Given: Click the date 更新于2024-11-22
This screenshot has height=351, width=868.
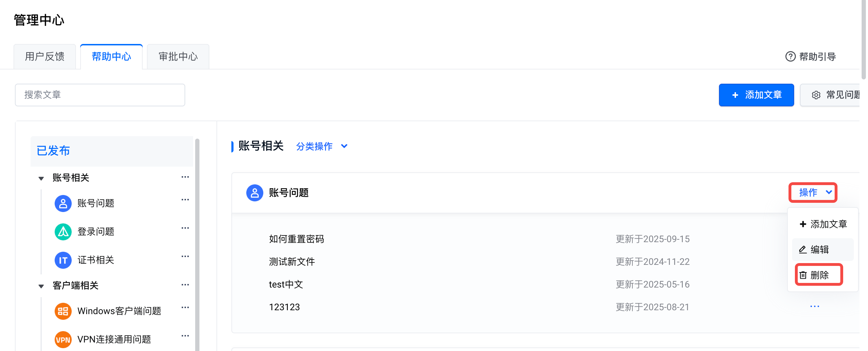Looking at the screenshot, I should point(653,262).
